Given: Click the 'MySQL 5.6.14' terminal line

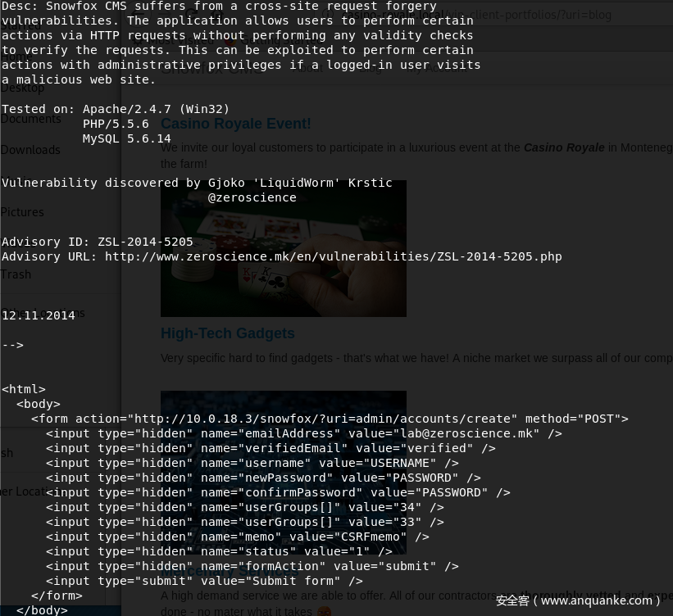Looking at the screenshot, I should point(127,138).
